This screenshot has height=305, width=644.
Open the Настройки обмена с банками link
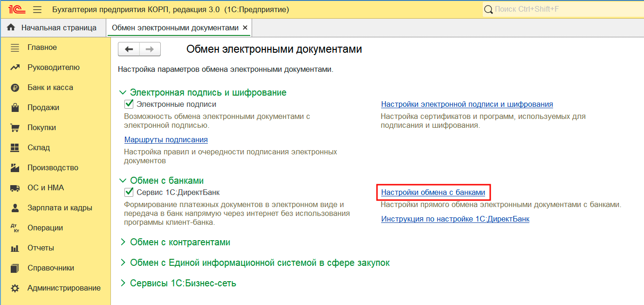(433, 192)
